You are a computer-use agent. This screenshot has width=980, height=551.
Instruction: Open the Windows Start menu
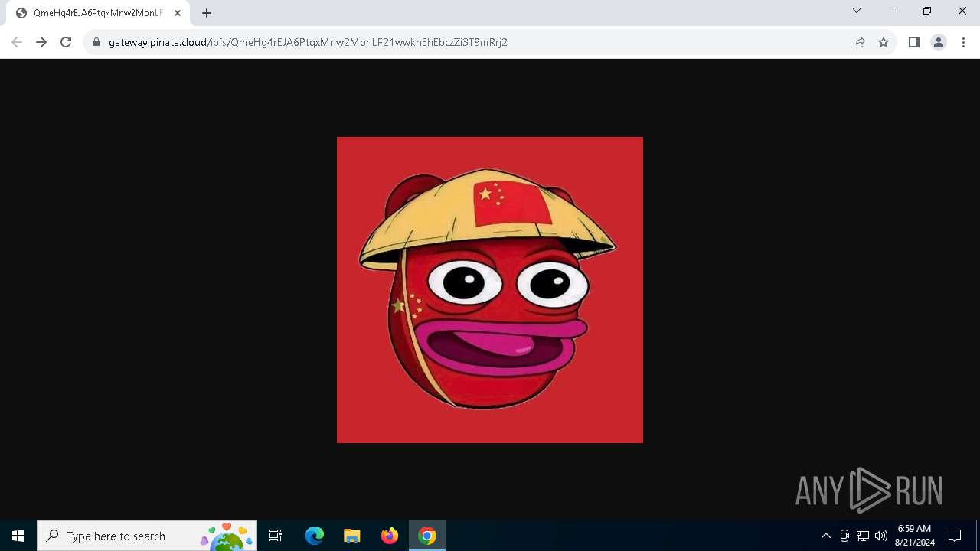[18, 536]
